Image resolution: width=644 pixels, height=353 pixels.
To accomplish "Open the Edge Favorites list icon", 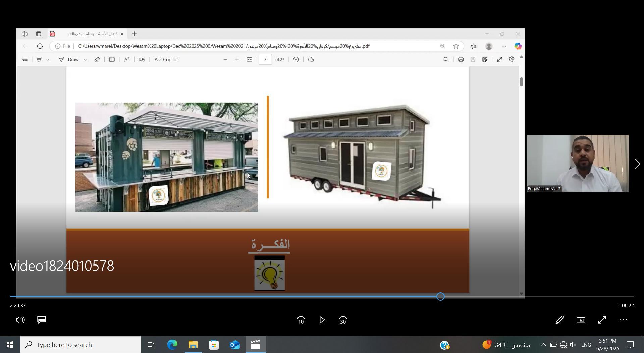I will [474, 46].
